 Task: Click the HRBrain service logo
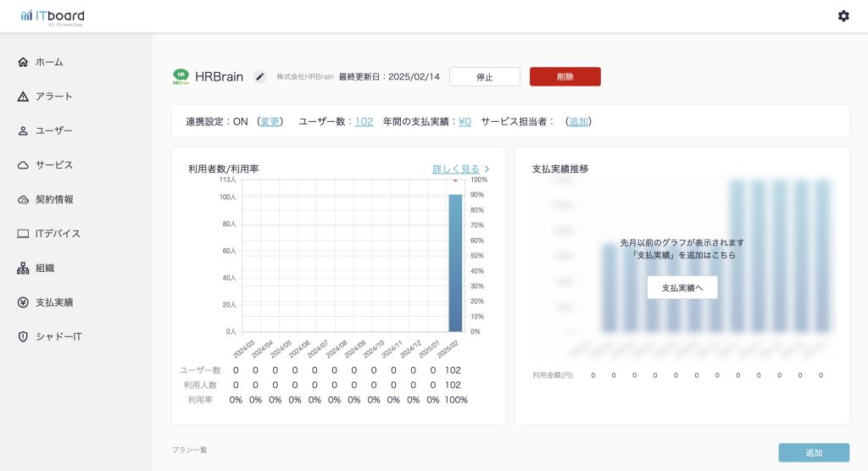point(181,77)
